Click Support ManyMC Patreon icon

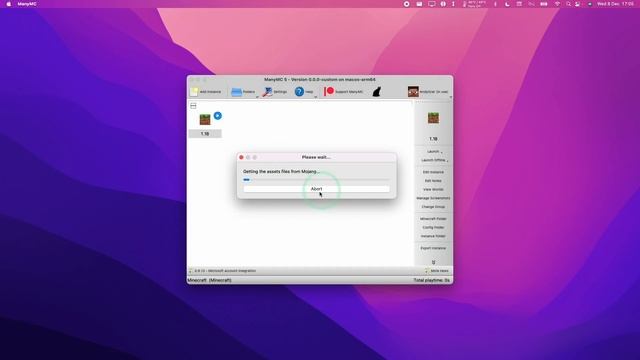(329, 91)
